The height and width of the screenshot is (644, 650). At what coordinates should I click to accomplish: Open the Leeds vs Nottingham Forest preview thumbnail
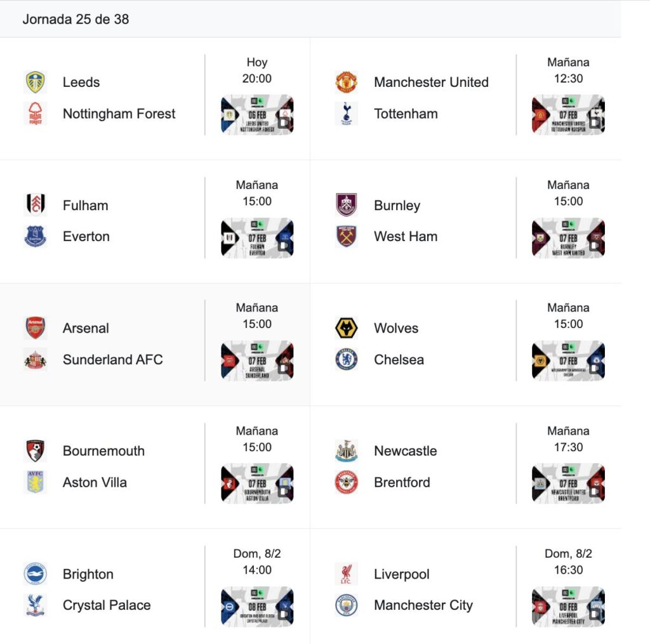pos(257,115)
